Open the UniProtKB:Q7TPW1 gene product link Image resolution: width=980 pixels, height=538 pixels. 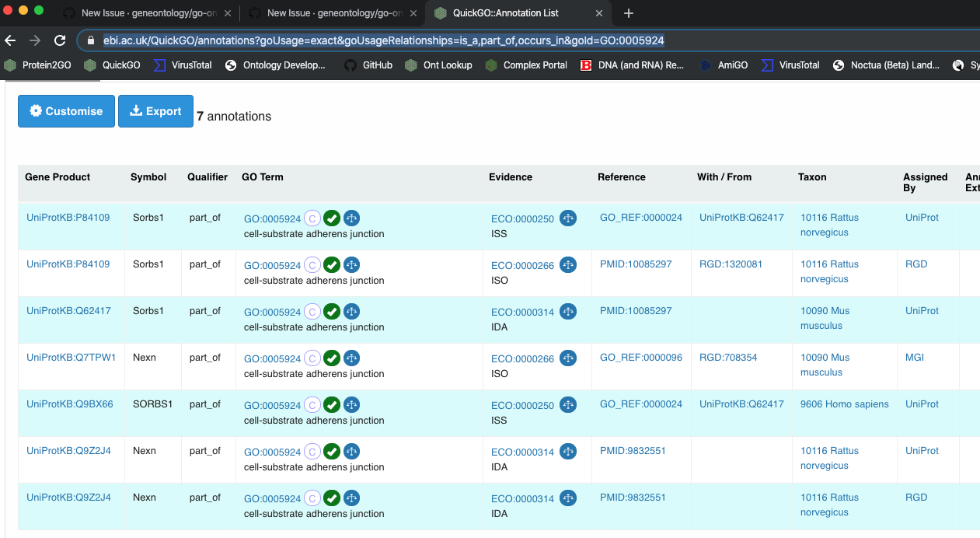point(71,358)
